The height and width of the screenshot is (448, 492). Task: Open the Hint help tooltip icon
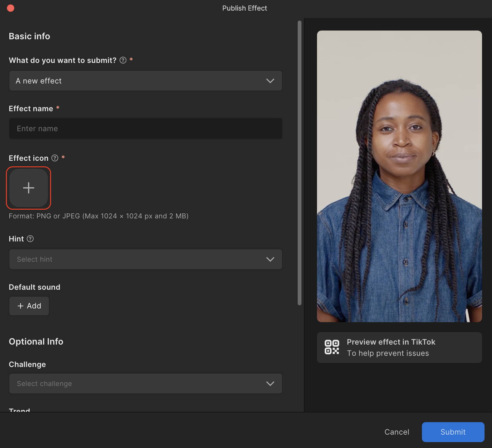click(x=30, y=239)
